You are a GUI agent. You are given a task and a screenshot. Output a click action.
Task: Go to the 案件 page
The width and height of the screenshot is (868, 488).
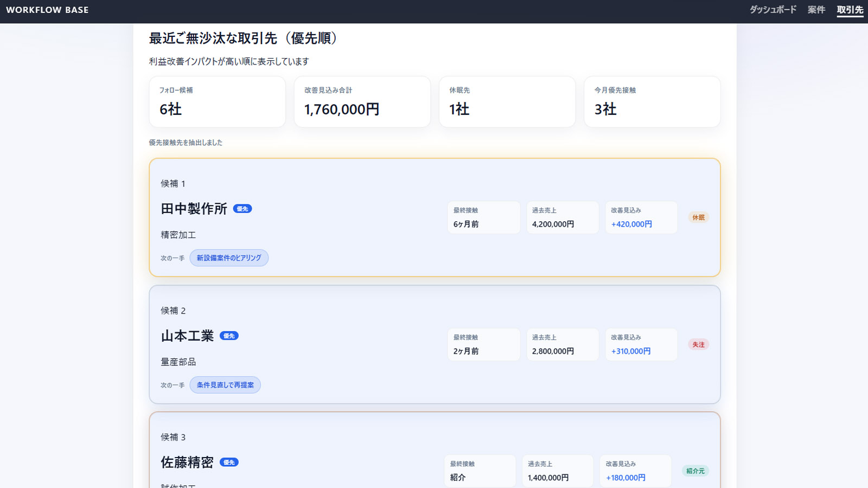tap(816, 10)
